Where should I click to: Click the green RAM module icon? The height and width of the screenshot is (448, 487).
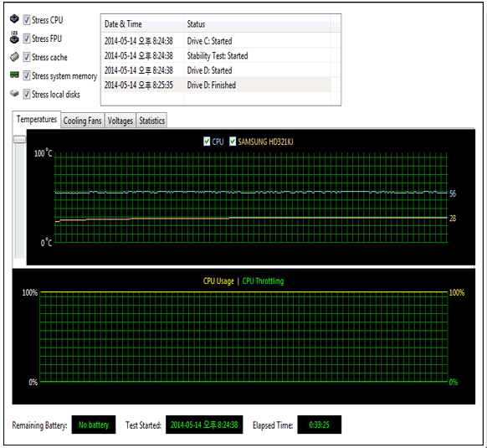(14, 75)
